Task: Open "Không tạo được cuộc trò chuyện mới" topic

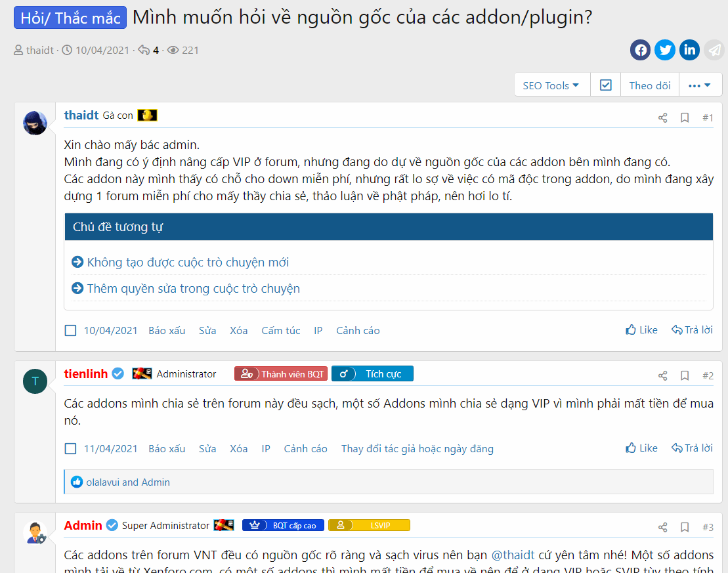Action: coord(188,263)
